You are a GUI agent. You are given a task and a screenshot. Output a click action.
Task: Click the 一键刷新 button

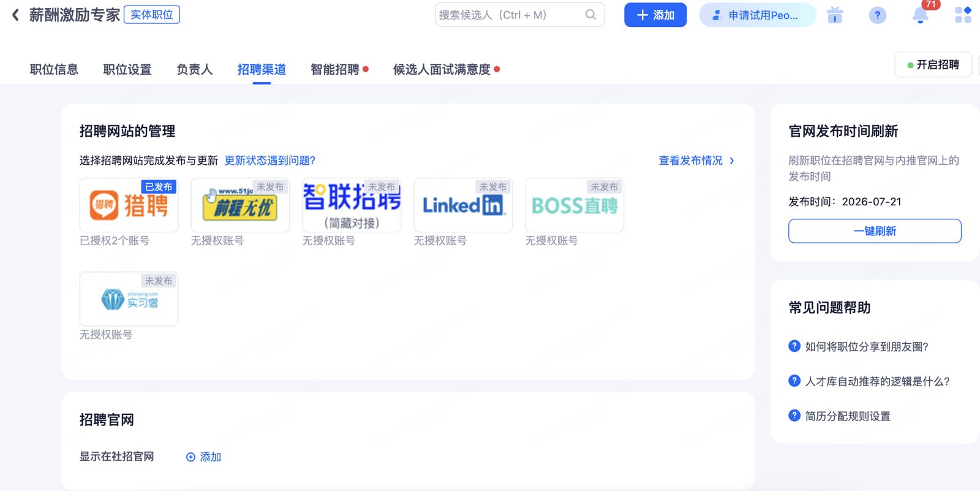[875, 231]
